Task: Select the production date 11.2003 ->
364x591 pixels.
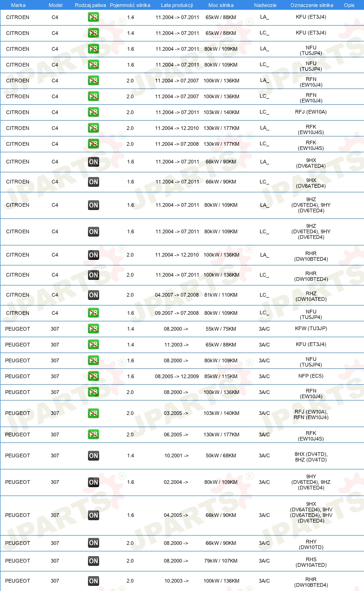Action: click(176, 345)
